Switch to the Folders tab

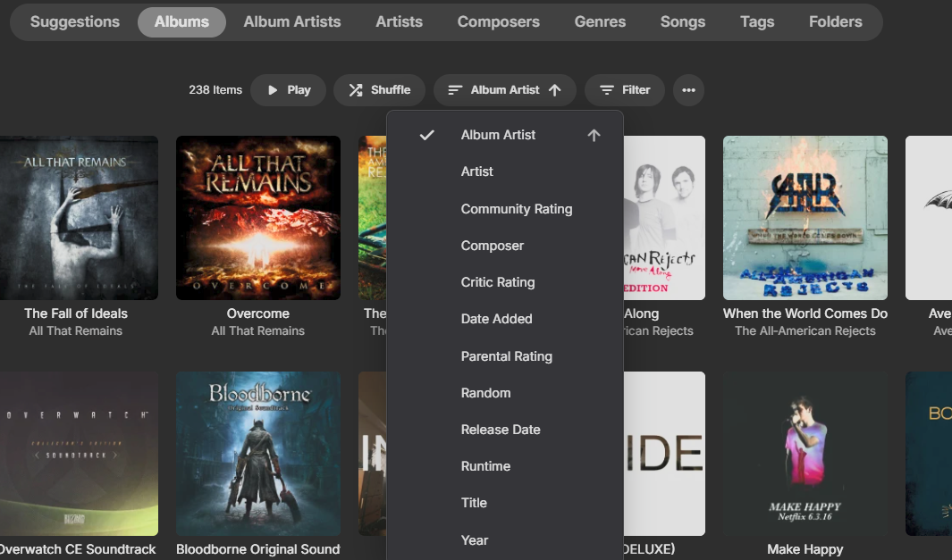836,21
